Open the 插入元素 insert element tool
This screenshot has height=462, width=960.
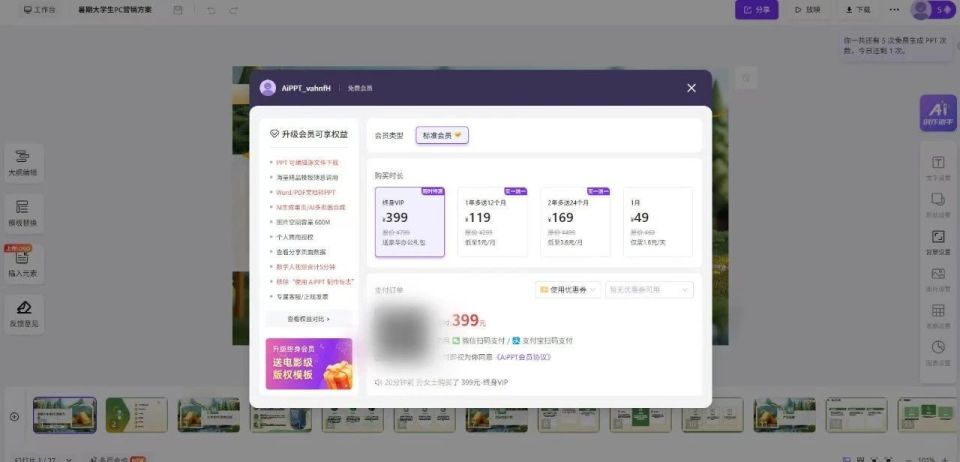point(23,264)
